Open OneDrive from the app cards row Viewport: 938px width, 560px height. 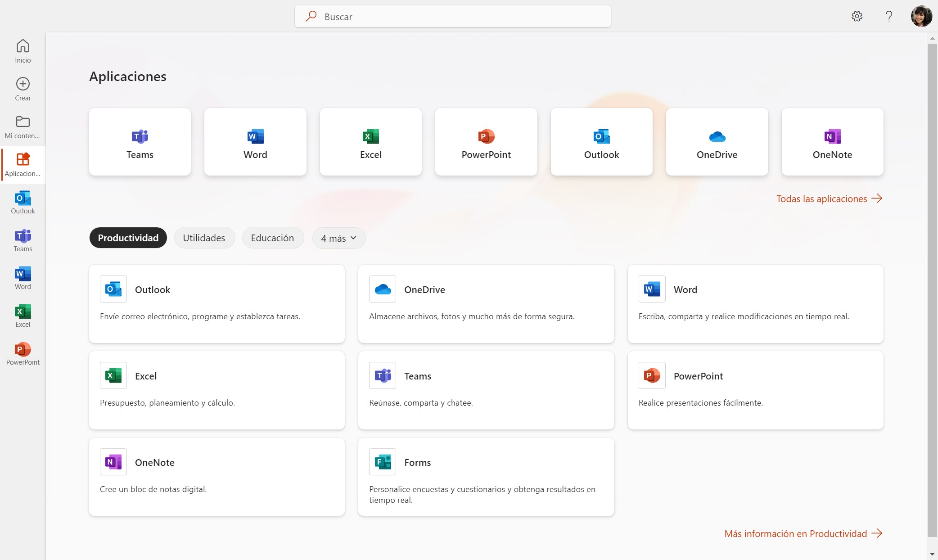pos(717,142)
